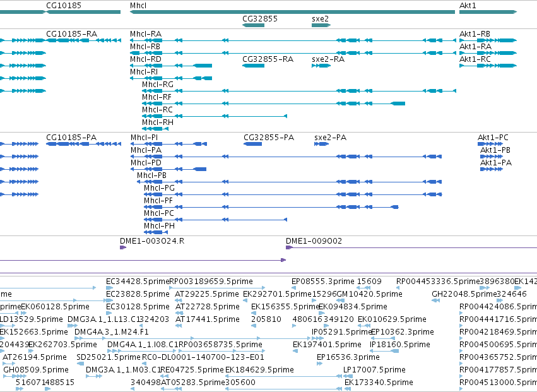Open the sxe2-PA protein label
Screen dimensions: 537x392
[330, 138]
